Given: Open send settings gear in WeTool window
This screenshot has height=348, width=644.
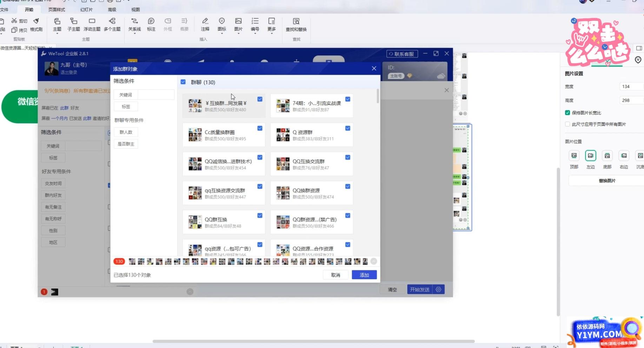Looking at the screenshot, I should [x=439, y=289].
